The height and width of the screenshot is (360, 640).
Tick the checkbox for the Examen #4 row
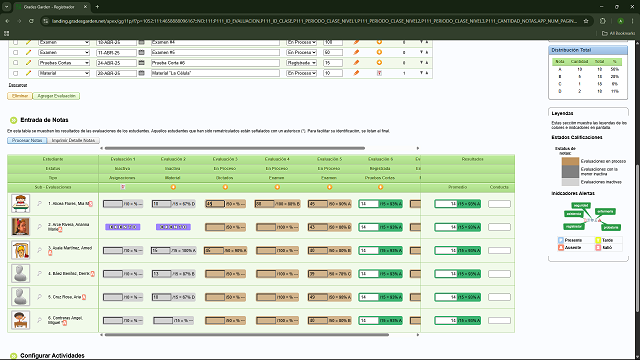[16, 42]
